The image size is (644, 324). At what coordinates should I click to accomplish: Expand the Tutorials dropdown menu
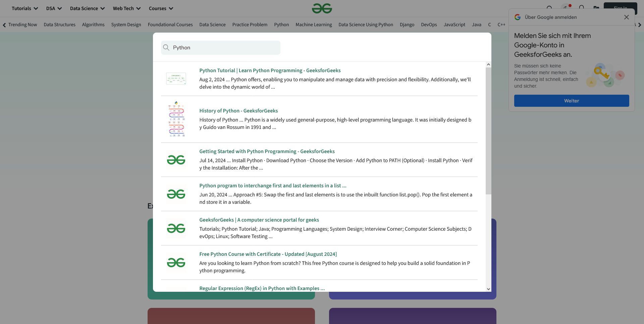coord(24,8)
